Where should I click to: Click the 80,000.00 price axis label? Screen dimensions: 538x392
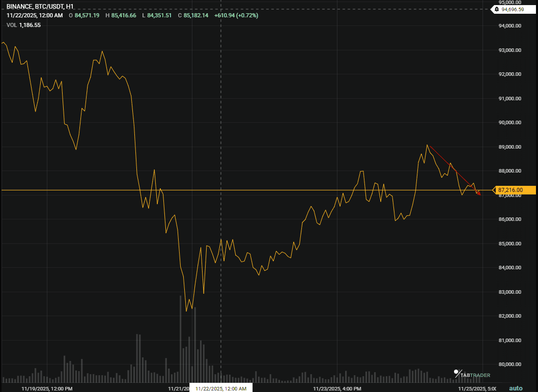click(x=509, y=365)
